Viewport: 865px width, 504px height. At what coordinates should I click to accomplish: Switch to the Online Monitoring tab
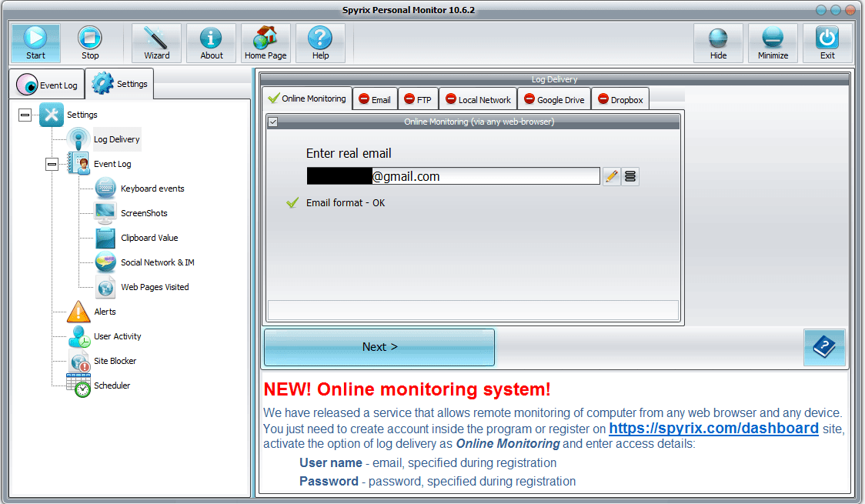pos(307,98)
